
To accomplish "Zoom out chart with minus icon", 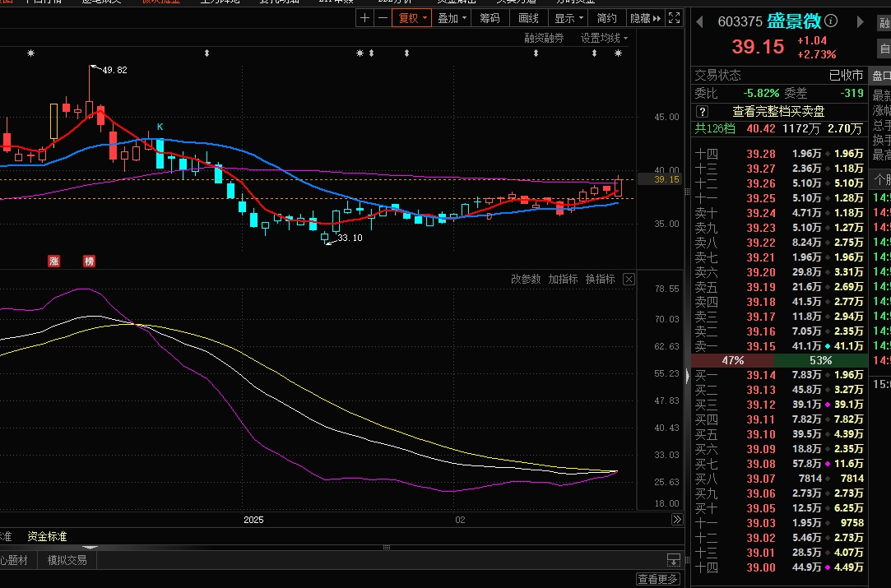I will click(383, 18).
